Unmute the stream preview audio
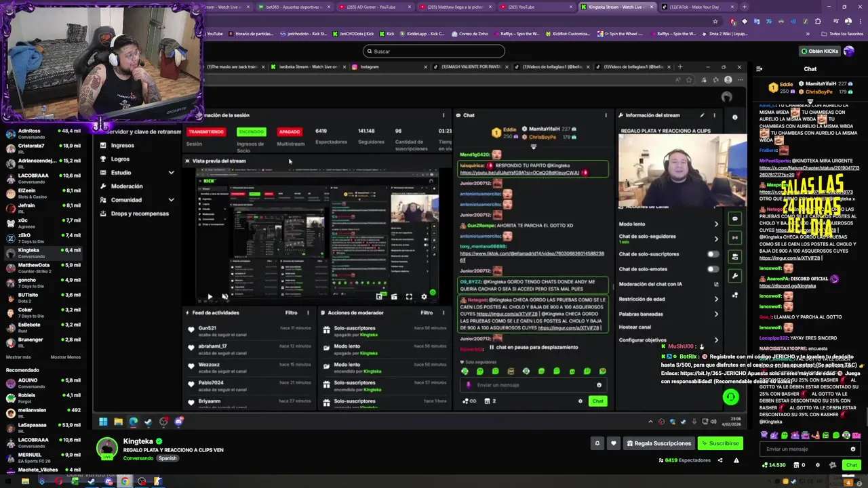This screenshot has width=868, height=488. (224, 296)
